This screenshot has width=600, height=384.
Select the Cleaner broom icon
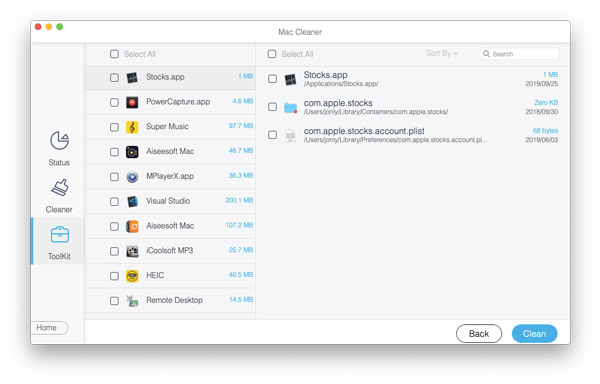click(x=59, y=188)
